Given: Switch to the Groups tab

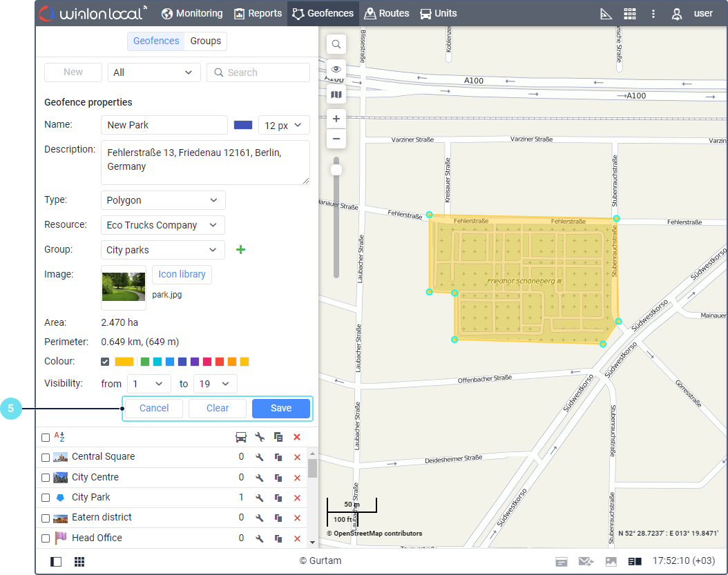Looking at the screenshot, I should pos(206,41).
